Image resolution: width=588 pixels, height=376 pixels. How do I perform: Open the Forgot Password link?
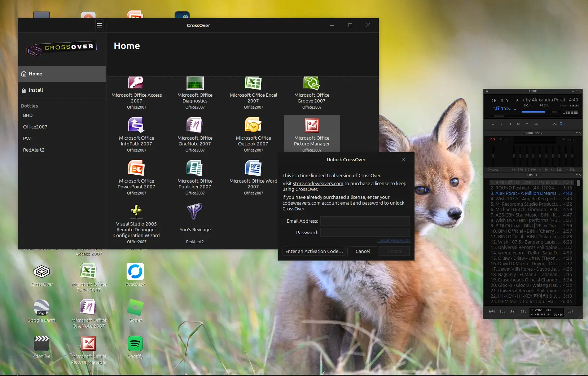click(394, 240)
